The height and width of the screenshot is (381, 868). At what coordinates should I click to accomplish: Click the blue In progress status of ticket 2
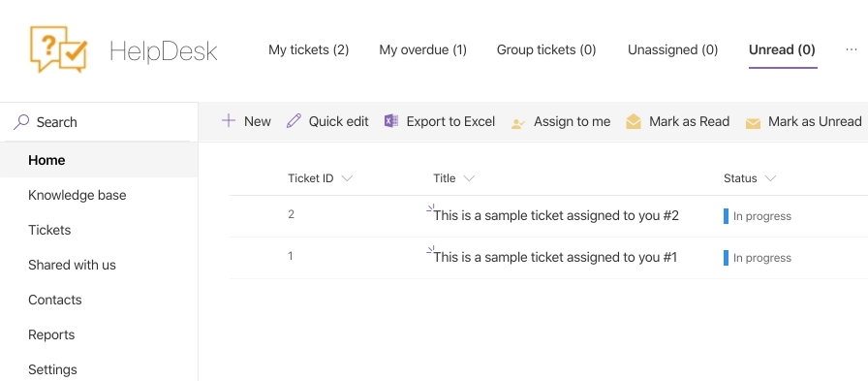[758, 216]
